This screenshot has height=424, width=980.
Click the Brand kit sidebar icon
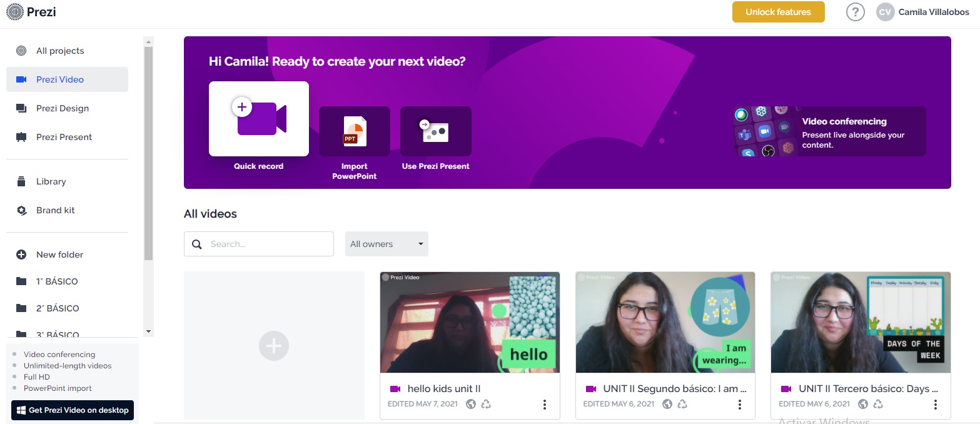[21, 210]
